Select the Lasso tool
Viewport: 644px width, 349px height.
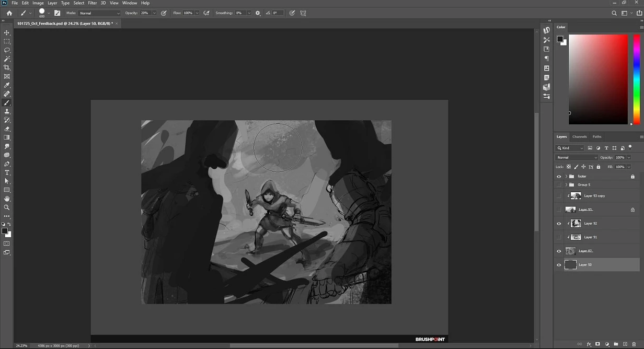click(7, 50)
